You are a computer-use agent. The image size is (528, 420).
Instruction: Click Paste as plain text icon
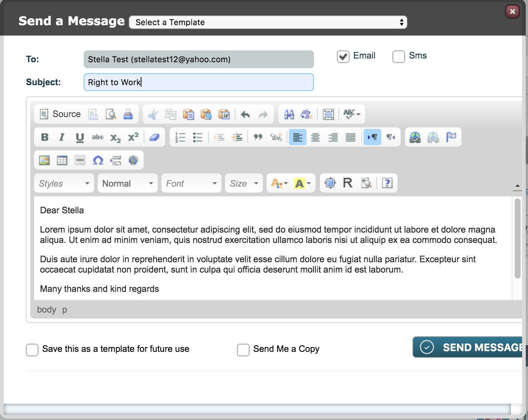(206, 114)
